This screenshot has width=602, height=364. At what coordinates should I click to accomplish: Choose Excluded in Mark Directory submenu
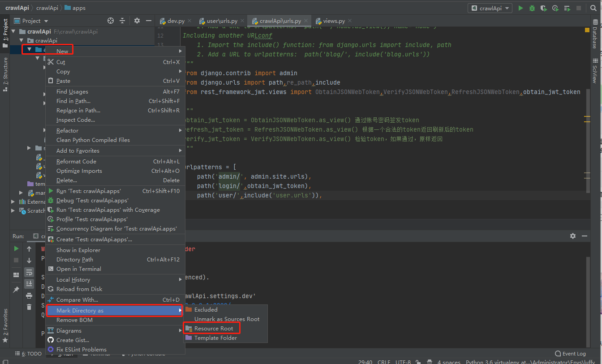coord(226,309)
